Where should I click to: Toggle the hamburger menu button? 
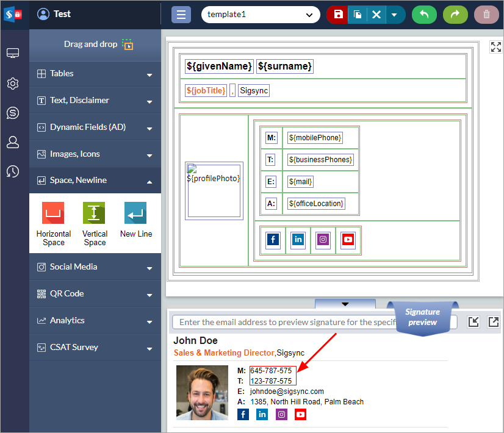pyautogui.click(x=181, y=15)
